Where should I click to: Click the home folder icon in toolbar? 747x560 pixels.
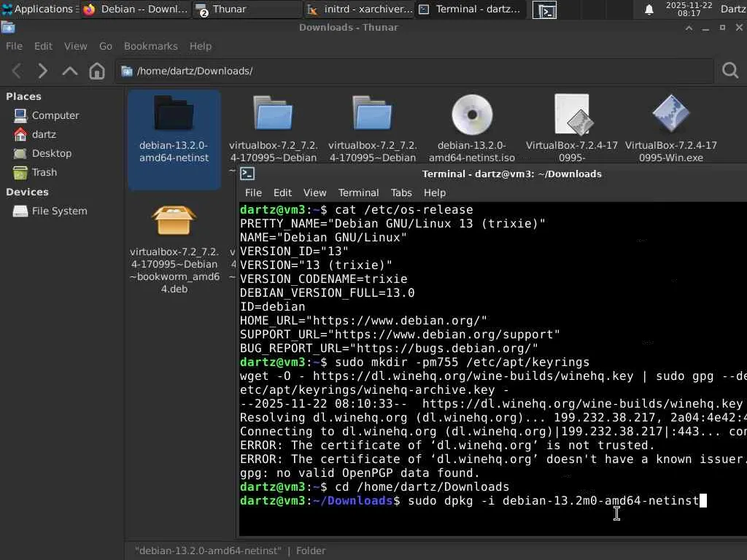tap(97, 71)
